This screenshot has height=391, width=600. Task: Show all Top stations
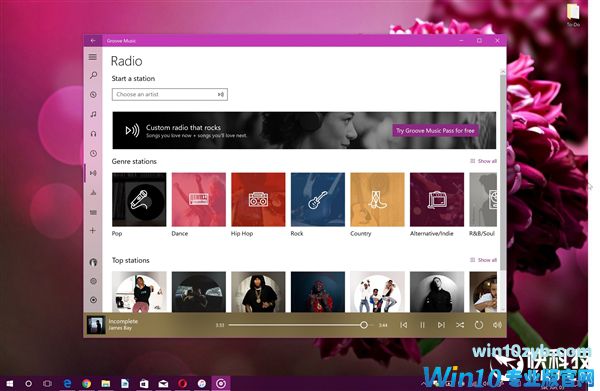(484, 260)
